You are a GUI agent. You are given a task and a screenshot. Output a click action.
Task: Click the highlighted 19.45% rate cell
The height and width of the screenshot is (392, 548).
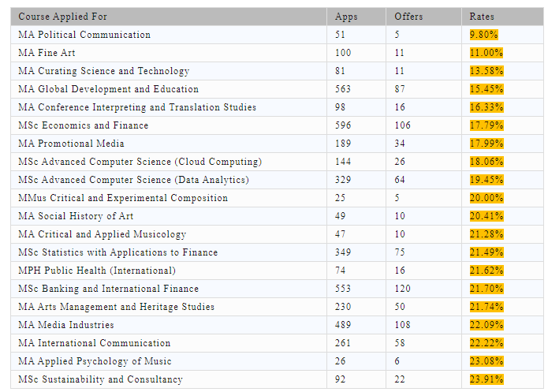[x=486, y=180]
